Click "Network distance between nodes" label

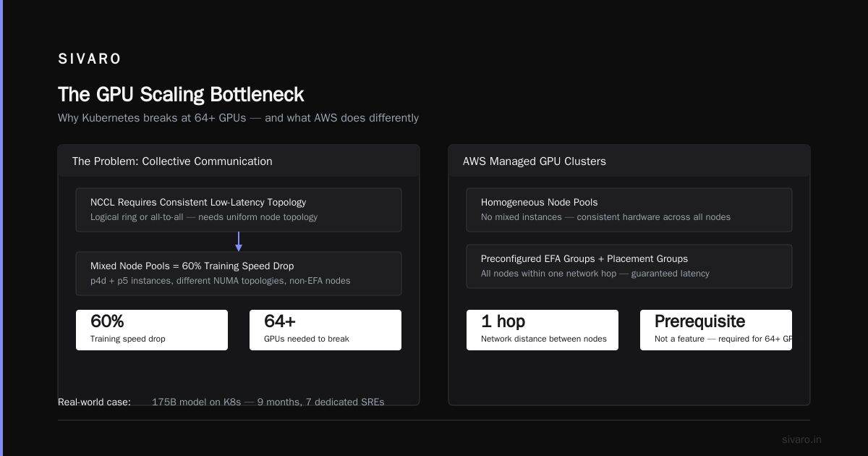pos(544,339)
